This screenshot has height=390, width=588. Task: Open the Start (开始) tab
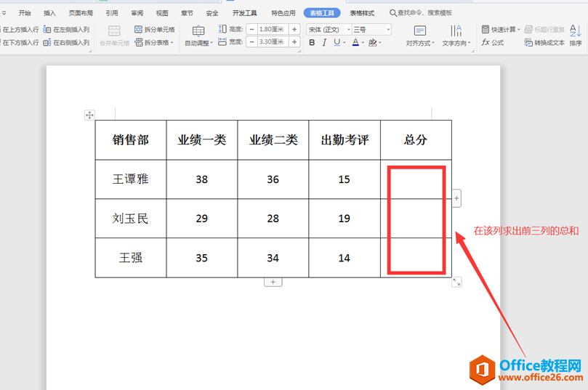pos(25,13)
